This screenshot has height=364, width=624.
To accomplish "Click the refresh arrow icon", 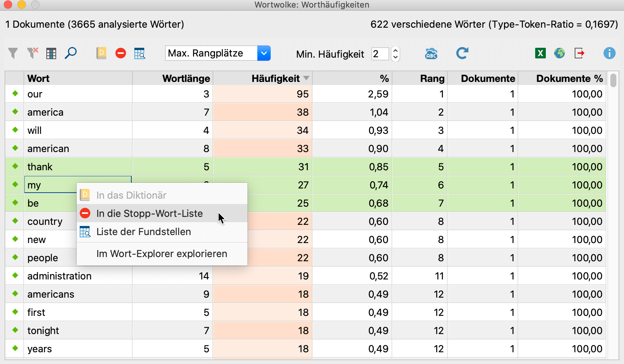I will point(462,53).
